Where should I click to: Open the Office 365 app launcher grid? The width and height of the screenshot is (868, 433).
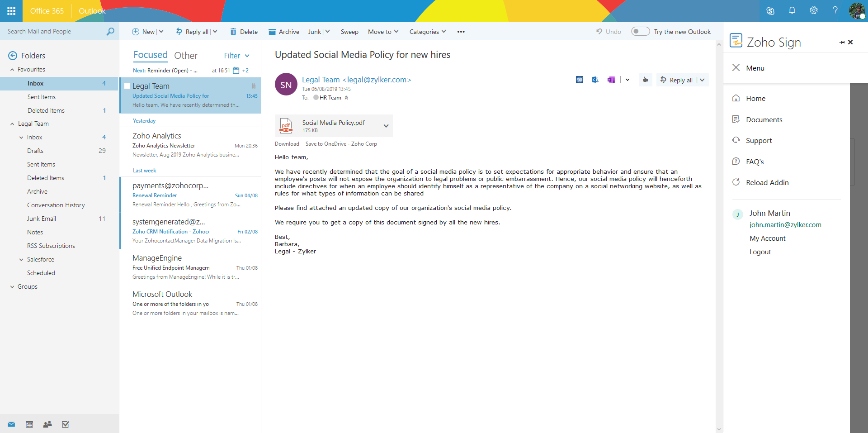(x=11, y=11)
